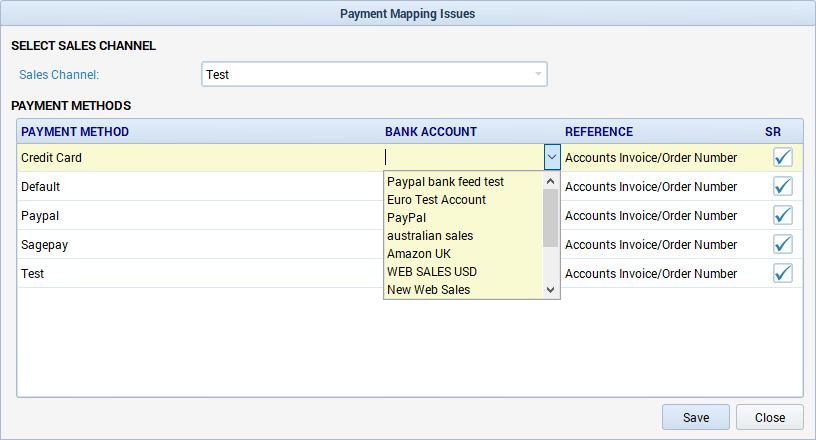Click the REFERENCE column header
Viewport: 816px width, 440px height.
pos(599,132)
